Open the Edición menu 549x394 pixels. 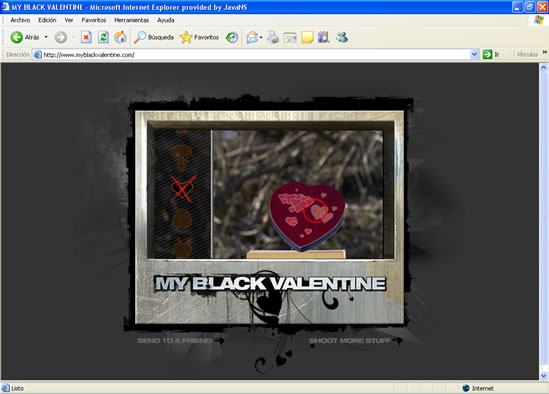pyautogui.click(x=47, y=20)
